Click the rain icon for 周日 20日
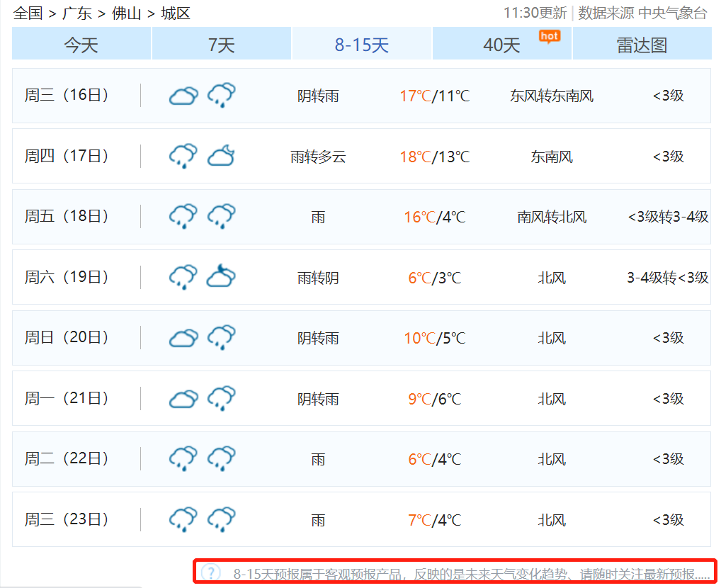The width and height of the screenshot is (721, 588). point(221,338)
